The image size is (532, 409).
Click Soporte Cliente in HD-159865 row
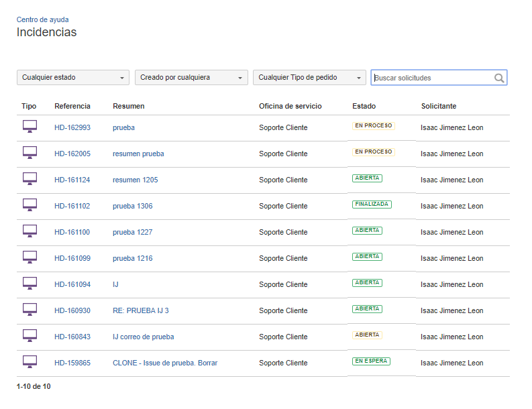(x=283, y=363)
